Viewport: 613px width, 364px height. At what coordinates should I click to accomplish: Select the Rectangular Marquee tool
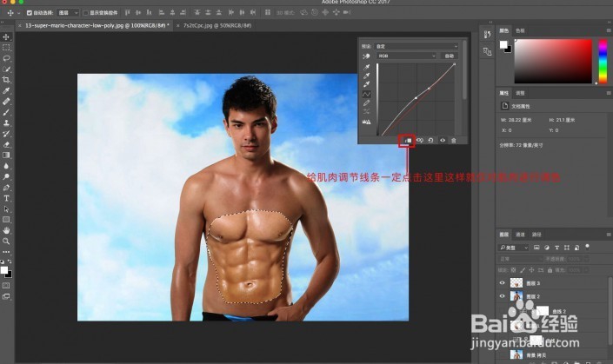[6, 48]
